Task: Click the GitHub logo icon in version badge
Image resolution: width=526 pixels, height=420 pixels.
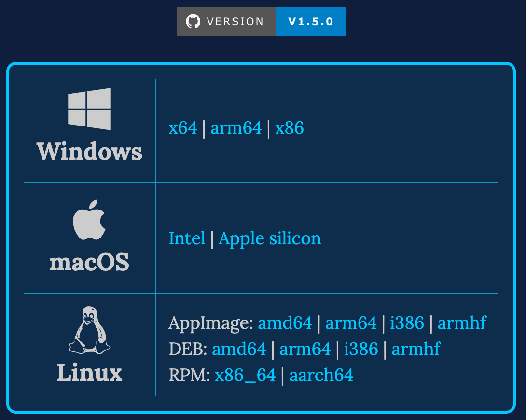Action: point(193,21)
